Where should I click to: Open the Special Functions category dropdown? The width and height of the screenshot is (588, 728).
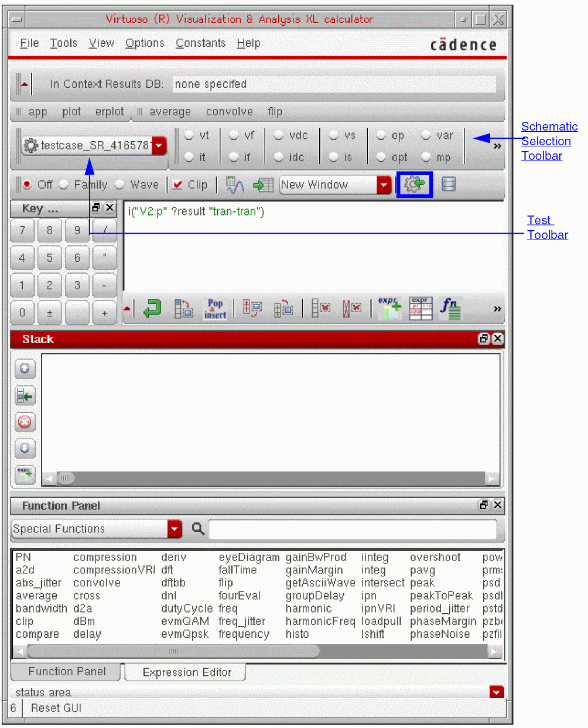click(x=175, y=529)
